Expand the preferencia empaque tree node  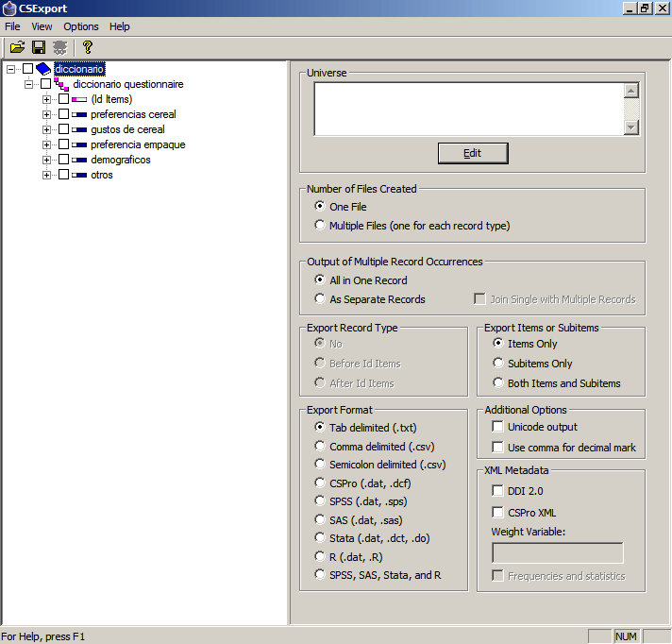point(46,144)
